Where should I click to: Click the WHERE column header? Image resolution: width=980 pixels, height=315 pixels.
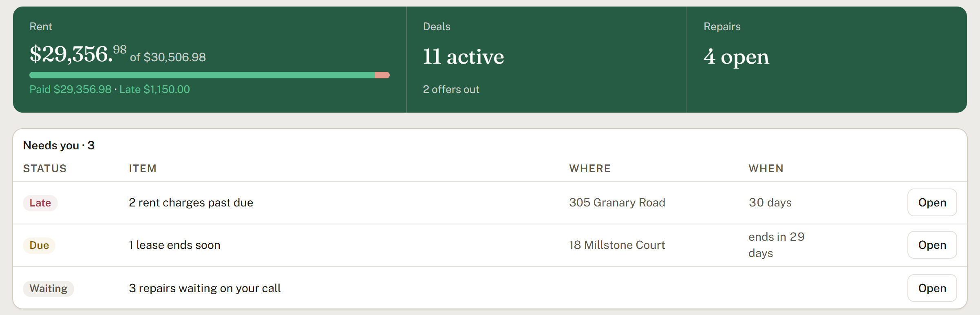pos(590,169)
